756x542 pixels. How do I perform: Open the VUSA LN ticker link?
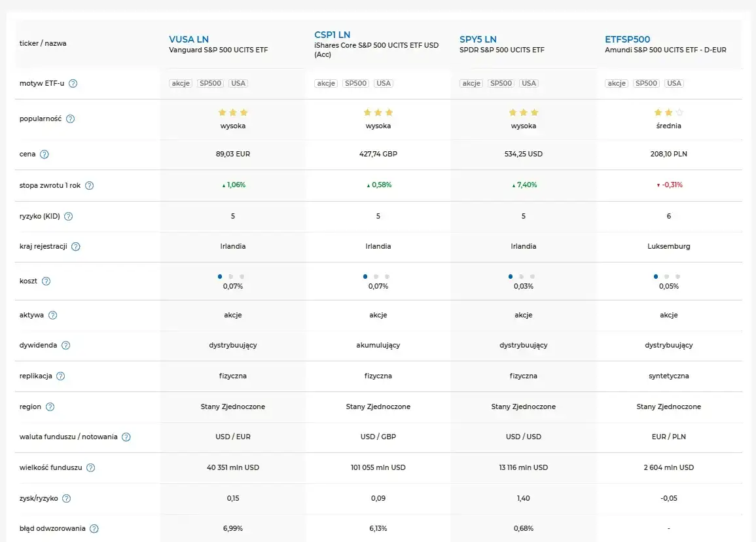(x=189, y=39)
